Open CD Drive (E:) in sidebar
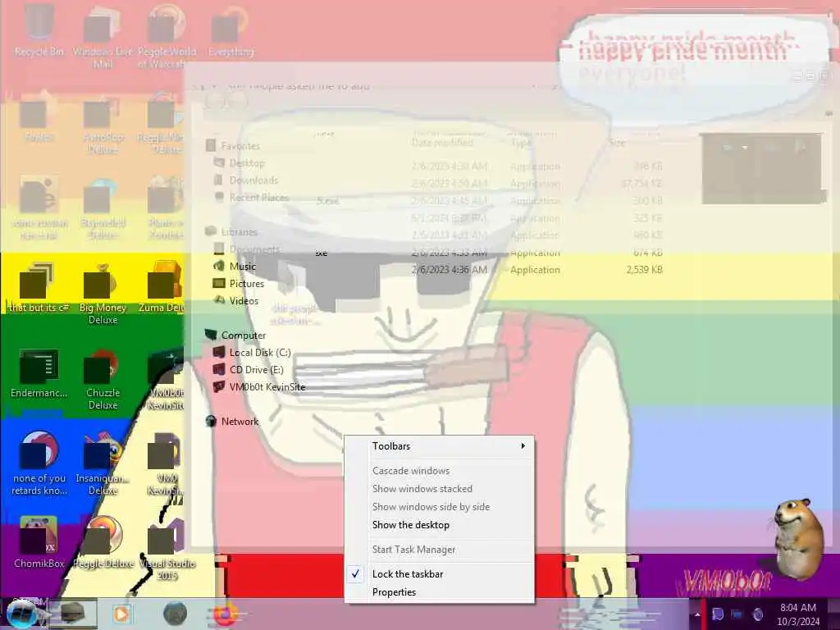This screenshot has width=840, height=630. [x=249, y=370]
